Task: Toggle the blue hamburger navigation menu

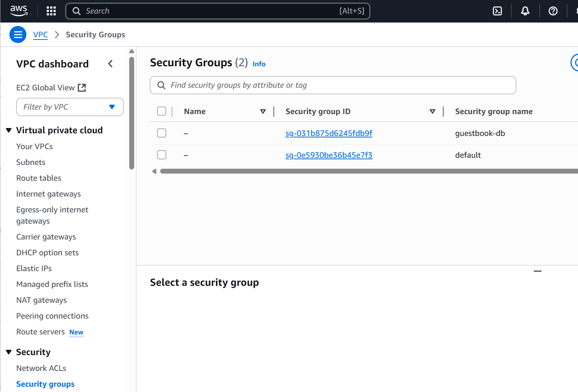Action: click(18, 35)
